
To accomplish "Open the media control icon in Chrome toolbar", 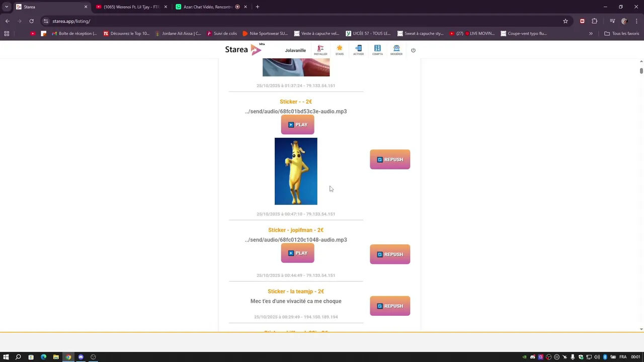I will pos(612,21).
